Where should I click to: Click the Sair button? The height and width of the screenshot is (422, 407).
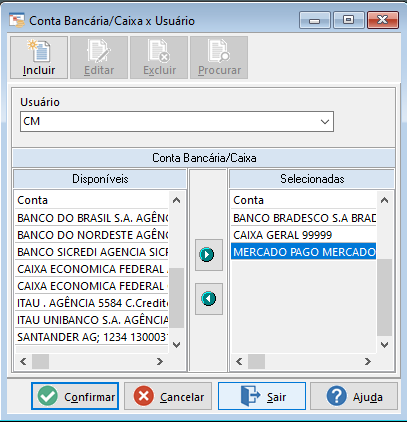click(x=262, y=396)
